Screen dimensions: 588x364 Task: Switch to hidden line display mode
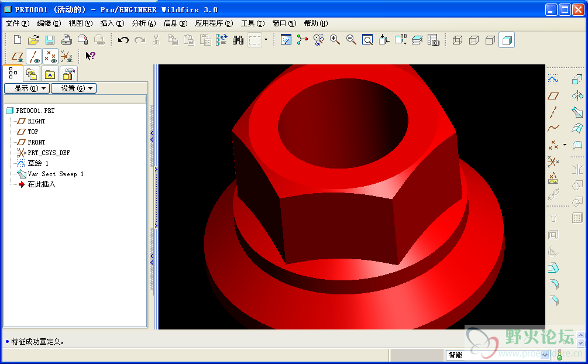click(x=474, y=40)
